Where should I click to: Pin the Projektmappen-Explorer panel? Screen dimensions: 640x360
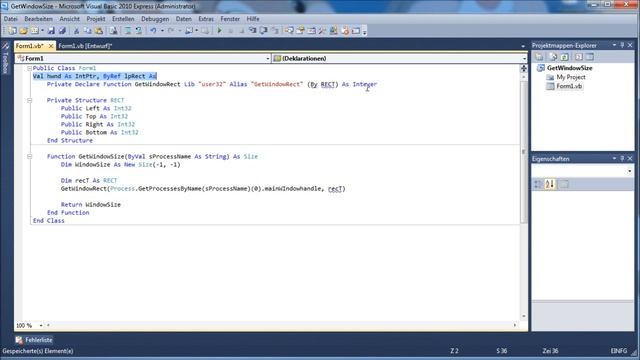622,45
